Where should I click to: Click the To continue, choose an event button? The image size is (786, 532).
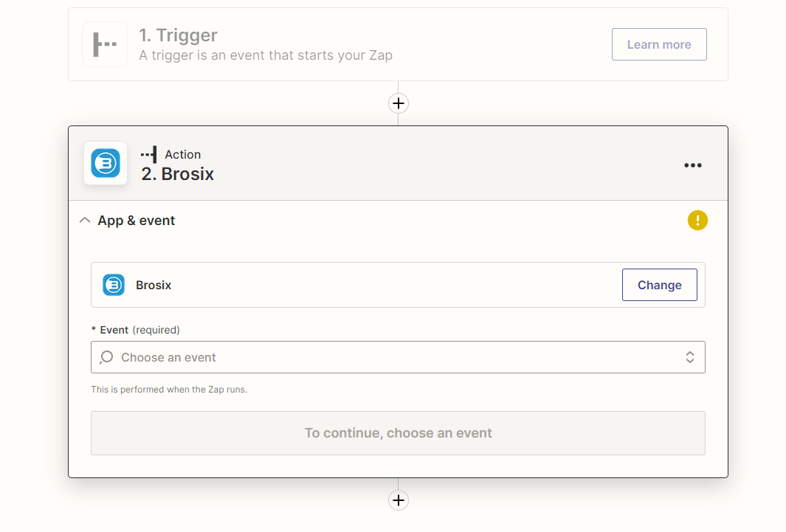pyautogui.click(x=398, y=433)
